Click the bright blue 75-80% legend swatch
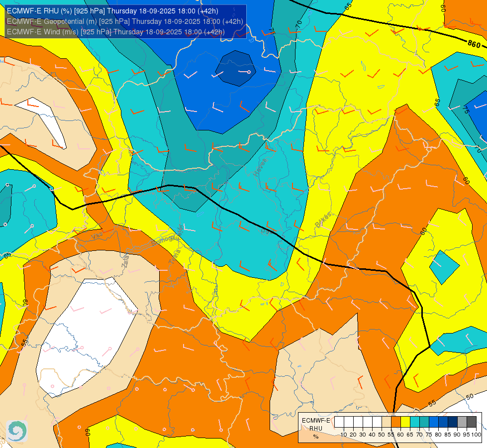 tap(434, 422)
